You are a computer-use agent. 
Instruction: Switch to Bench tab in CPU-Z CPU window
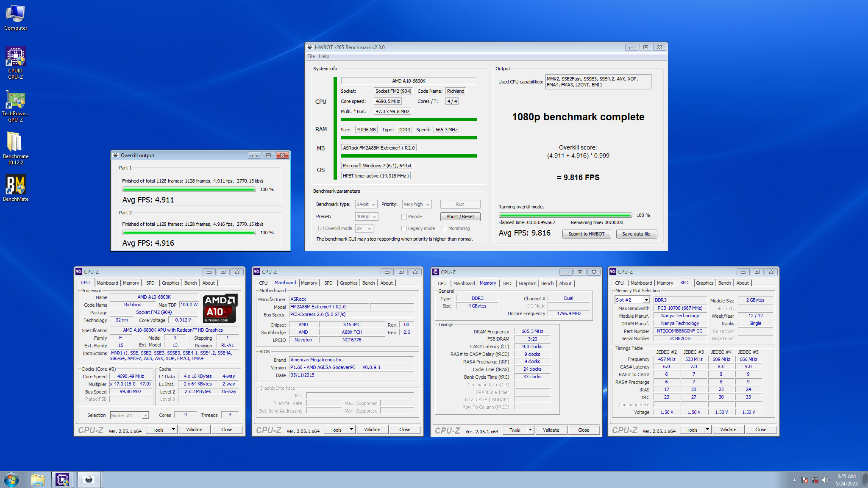click(191, 283)
